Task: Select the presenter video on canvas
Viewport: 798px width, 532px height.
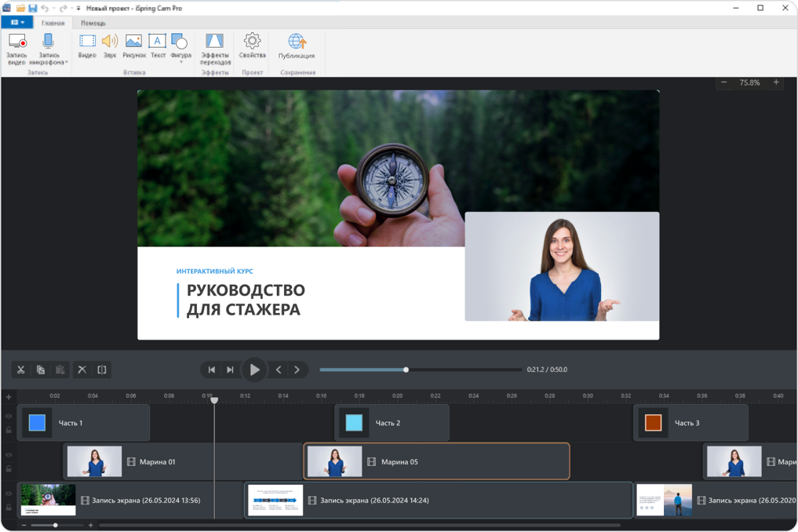Action: point(562,266)
